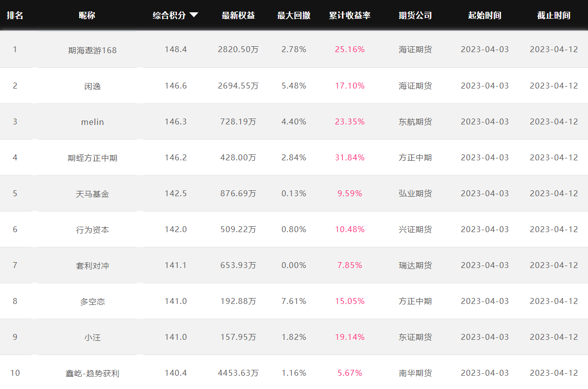Select equity value 192.88万
The width and height of the screenshot is (588, 389).
(238, 301)
